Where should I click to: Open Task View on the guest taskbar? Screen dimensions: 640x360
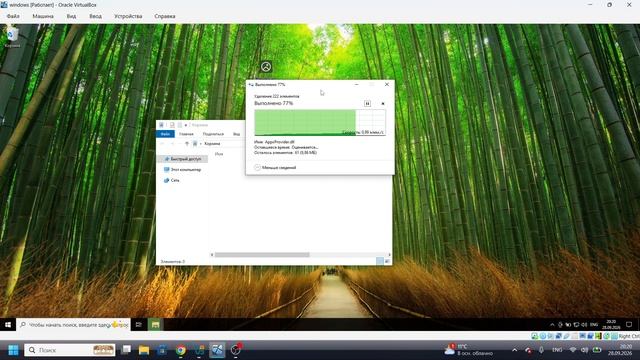(x=139, y=325)
